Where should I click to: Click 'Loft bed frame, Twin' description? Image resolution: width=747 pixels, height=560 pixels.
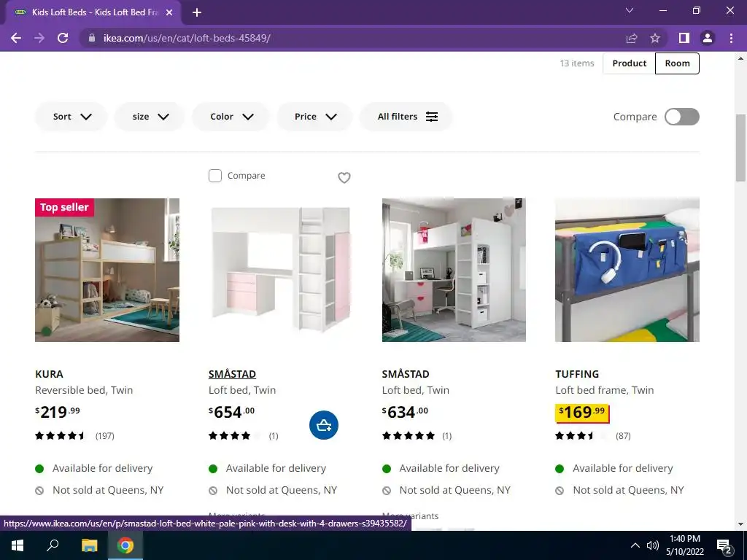tap(605, 391)
